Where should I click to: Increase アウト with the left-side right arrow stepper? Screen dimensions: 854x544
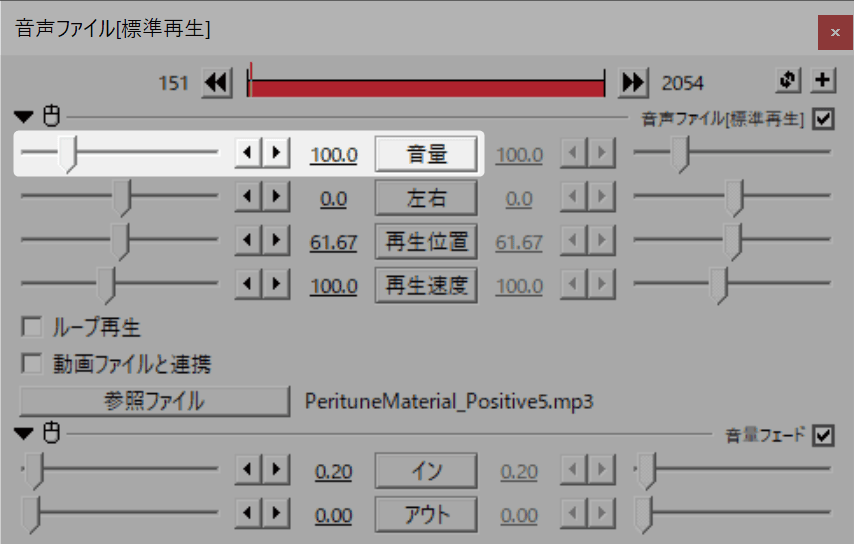pos(276,512)
